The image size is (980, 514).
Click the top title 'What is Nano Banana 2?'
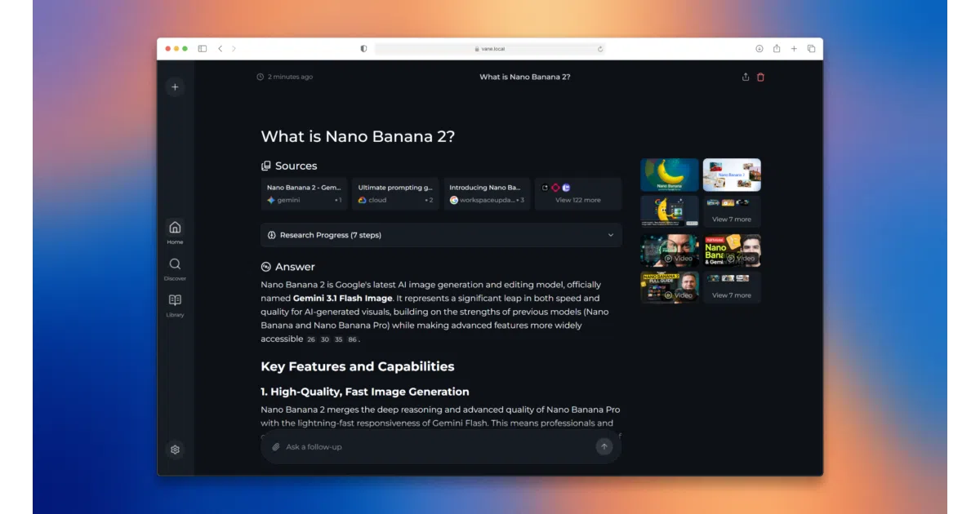[525, 77]
